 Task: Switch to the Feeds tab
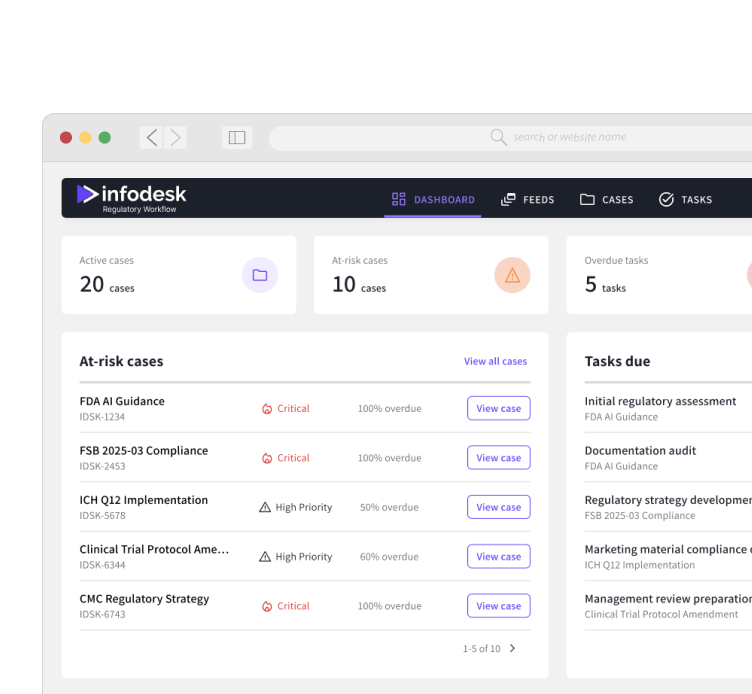[527, 200]
